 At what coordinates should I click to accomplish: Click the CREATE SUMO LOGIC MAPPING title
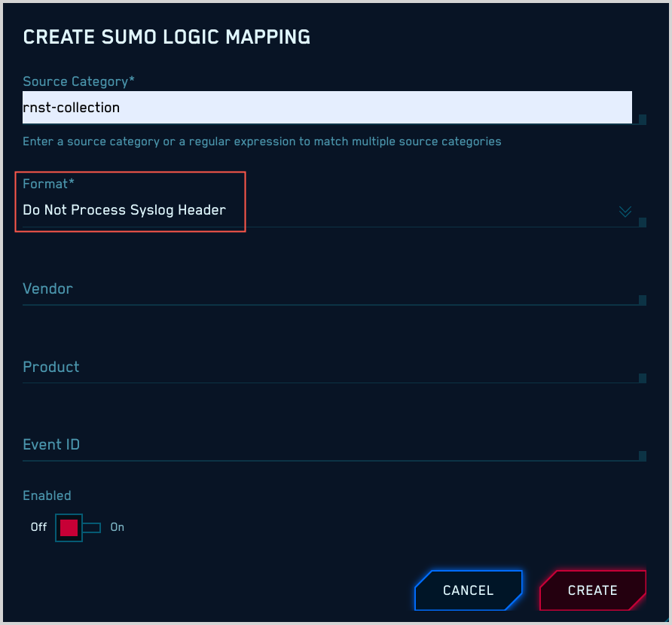tap(166, 35)
